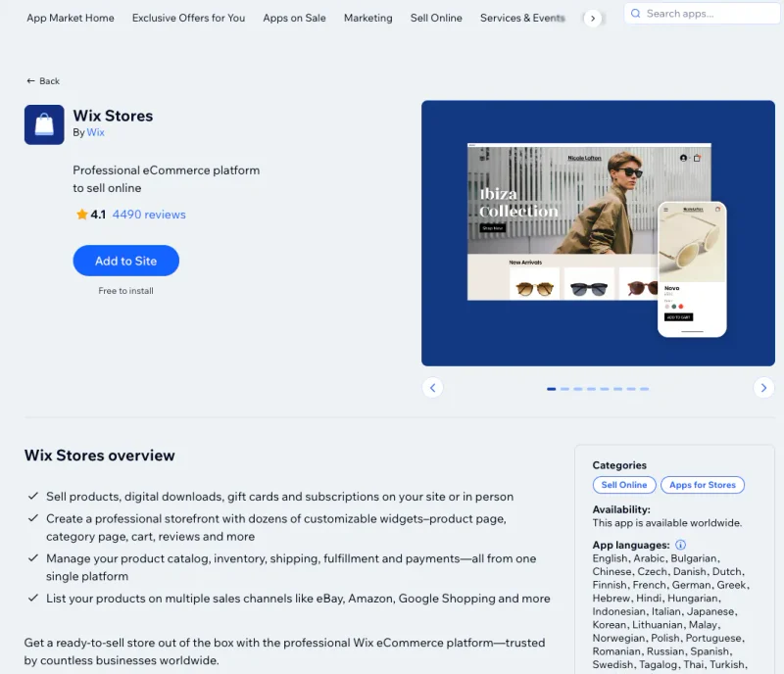Select the first carousel indicator dot
The image size is (784, 674).
[x=551, y=389]
